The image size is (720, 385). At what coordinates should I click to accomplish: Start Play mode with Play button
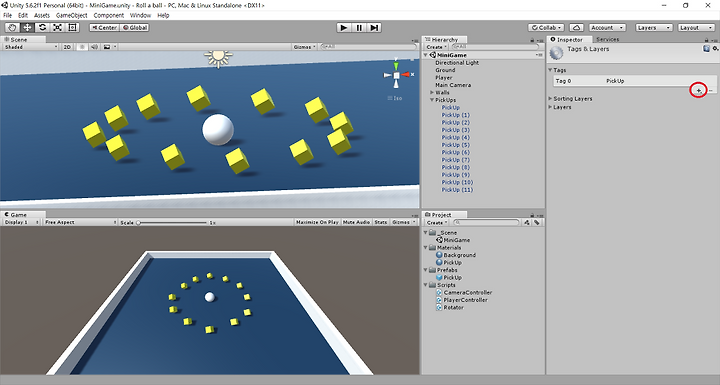343,28
